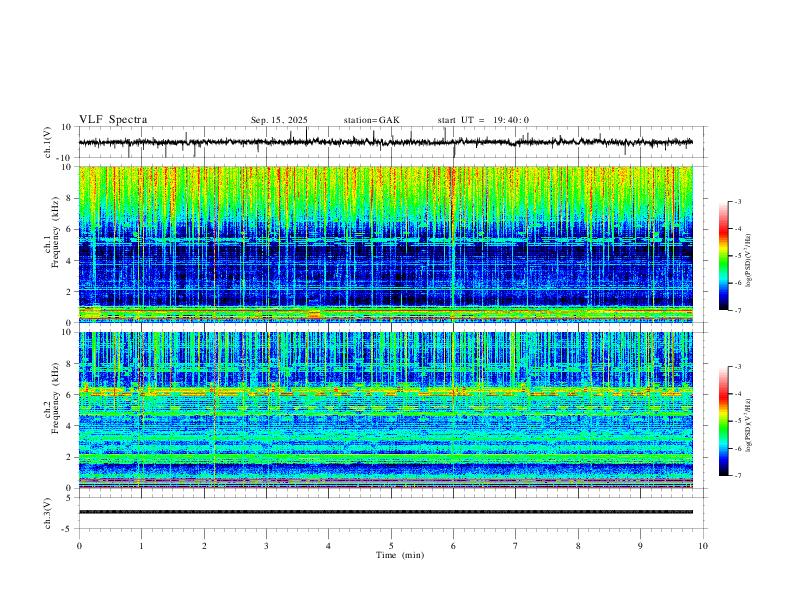Click the date 'Sep. 15, 2025'

click(279, 120)
